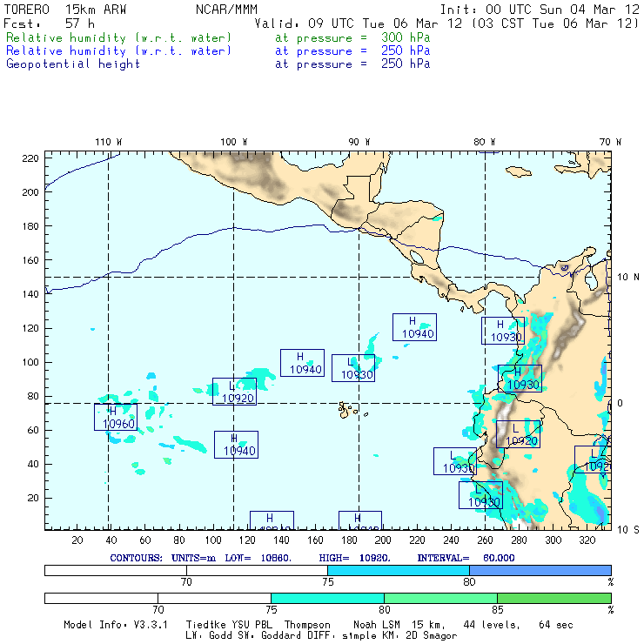Click the 'Geopotential height' legend label
This screenshot has height=644, width=644.
(x=73, y=64)
